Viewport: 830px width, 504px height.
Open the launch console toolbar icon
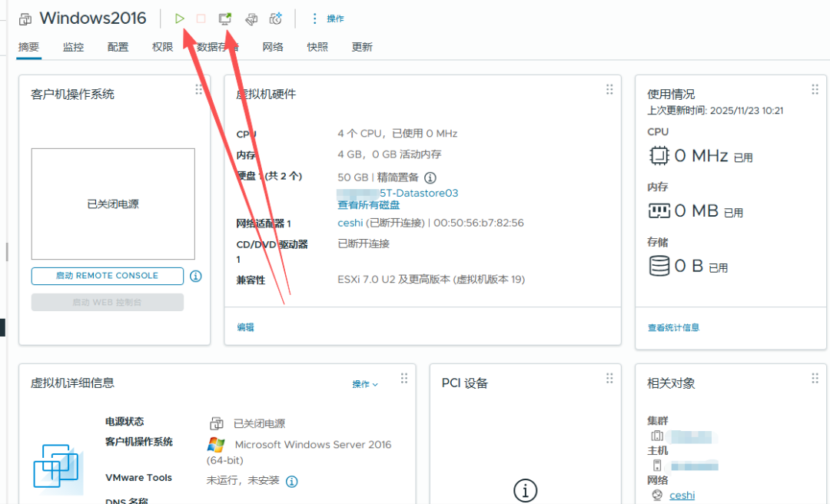point(225,18)
